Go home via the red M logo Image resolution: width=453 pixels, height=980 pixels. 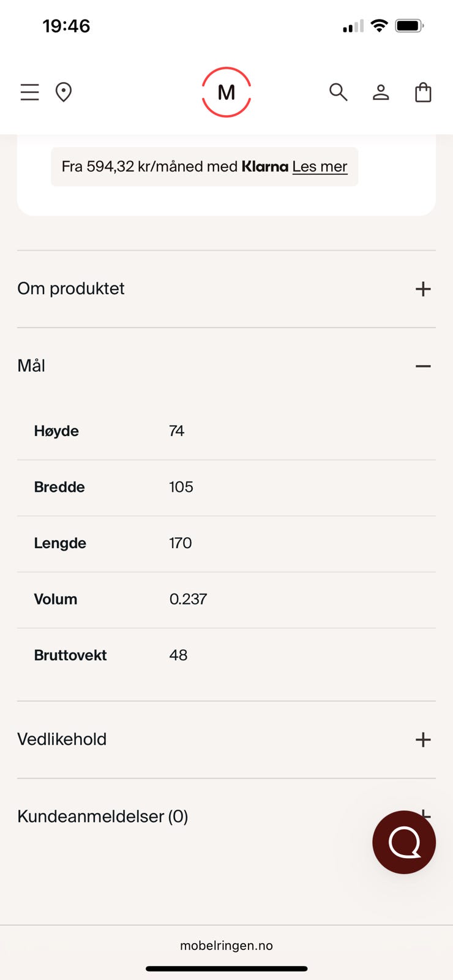coord(226,92)
